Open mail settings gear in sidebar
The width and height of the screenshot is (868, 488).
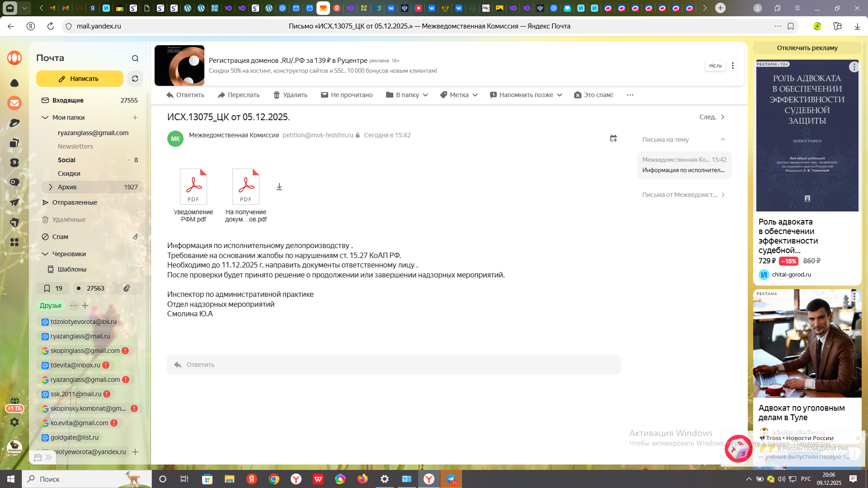14,422
